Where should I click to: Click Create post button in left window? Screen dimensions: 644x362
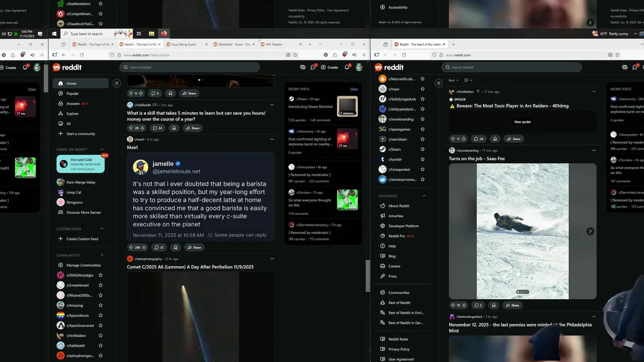pos(330,67)
